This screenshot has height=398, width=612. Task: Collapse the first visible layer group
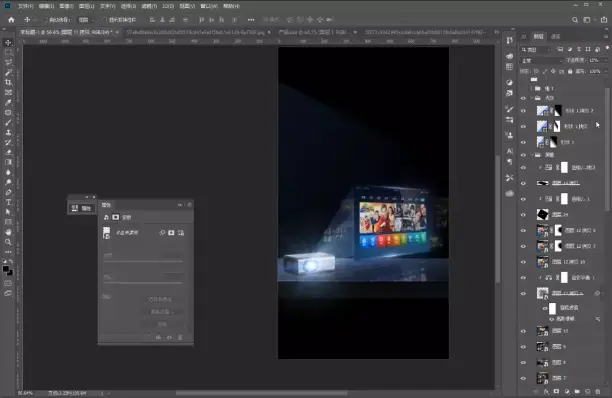(x=532, y=98)
